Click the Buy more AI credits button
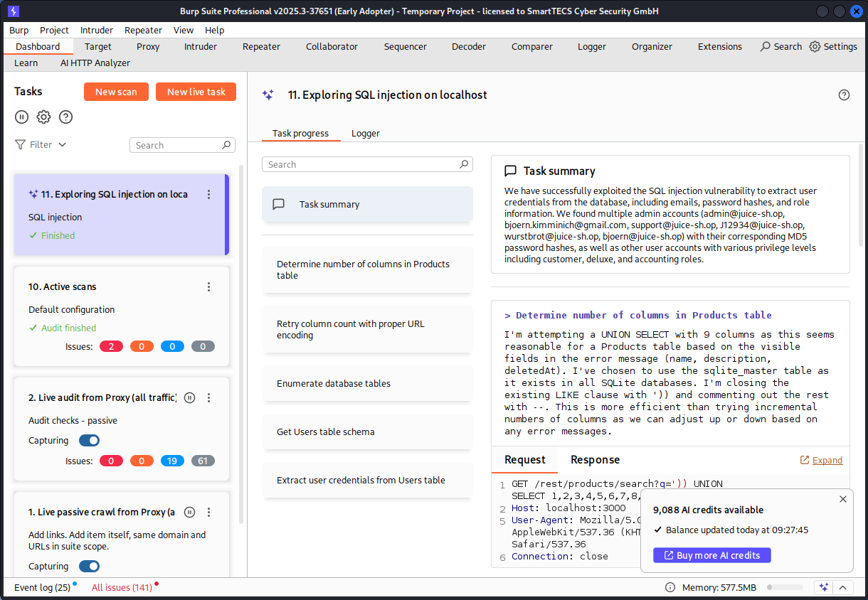The image size is (868, 600). pyautogui.click(x=711, y=555)
